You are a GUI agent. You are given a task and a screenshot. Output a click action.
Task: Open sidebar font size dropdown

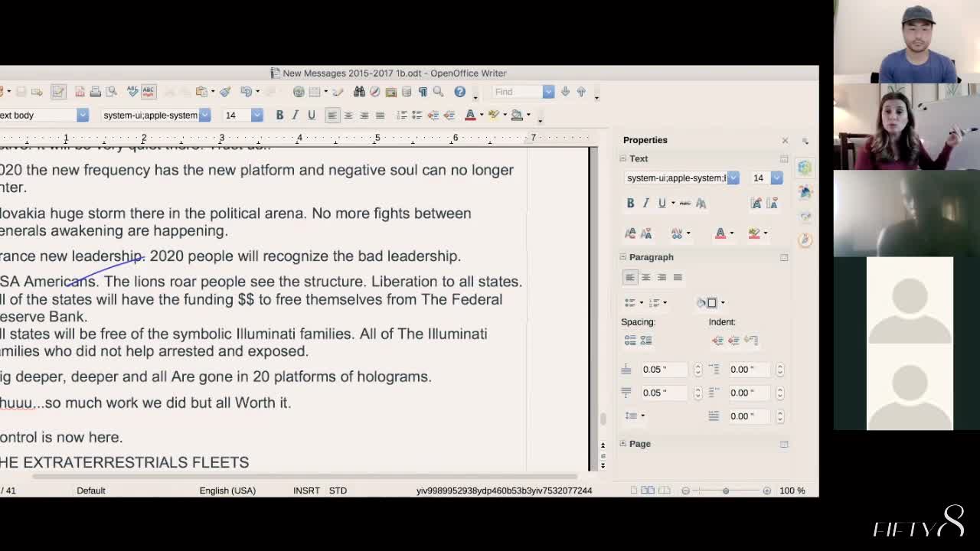(777, 178)
